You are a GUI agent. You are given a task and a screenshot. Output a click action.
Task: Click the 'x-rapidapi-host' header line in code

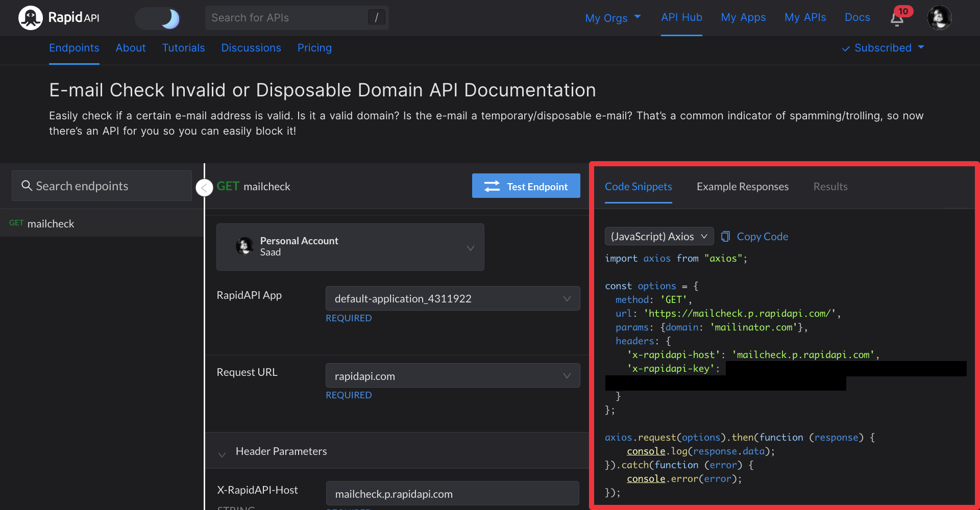point(752,354)
